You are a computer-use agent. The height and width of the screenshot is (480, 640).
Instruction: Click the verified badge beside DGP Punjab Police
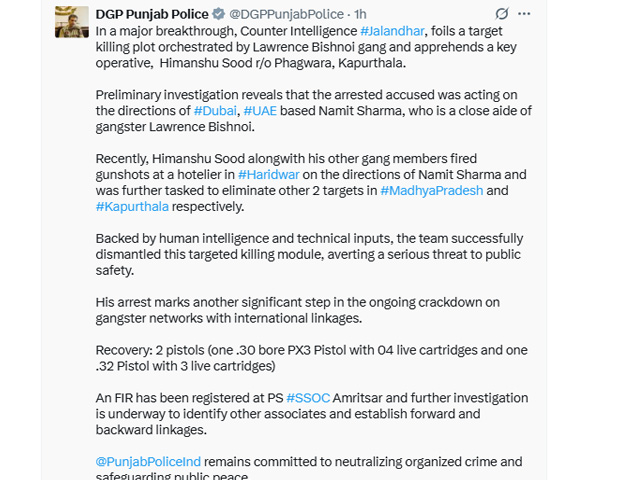(x=218, y=14)
